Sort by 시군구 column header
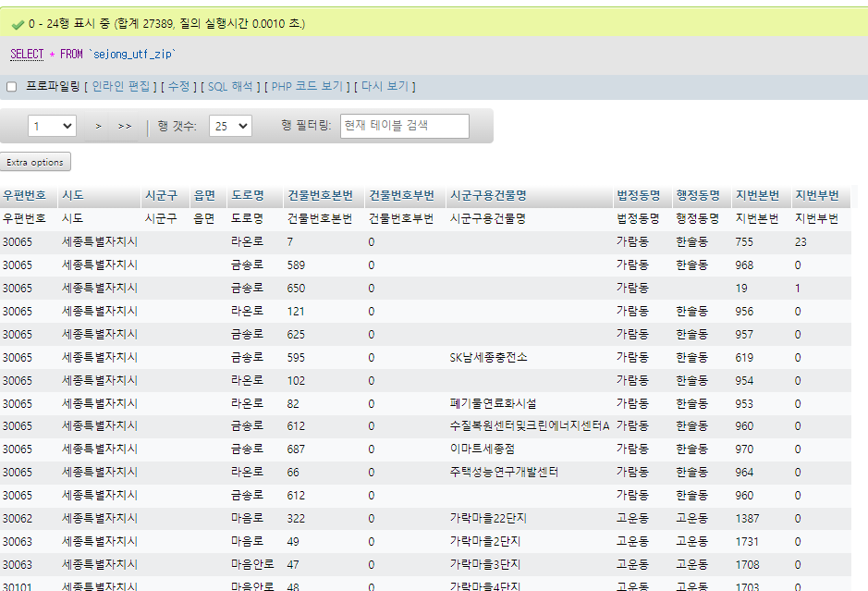868x591 pixels. (161, 195)
